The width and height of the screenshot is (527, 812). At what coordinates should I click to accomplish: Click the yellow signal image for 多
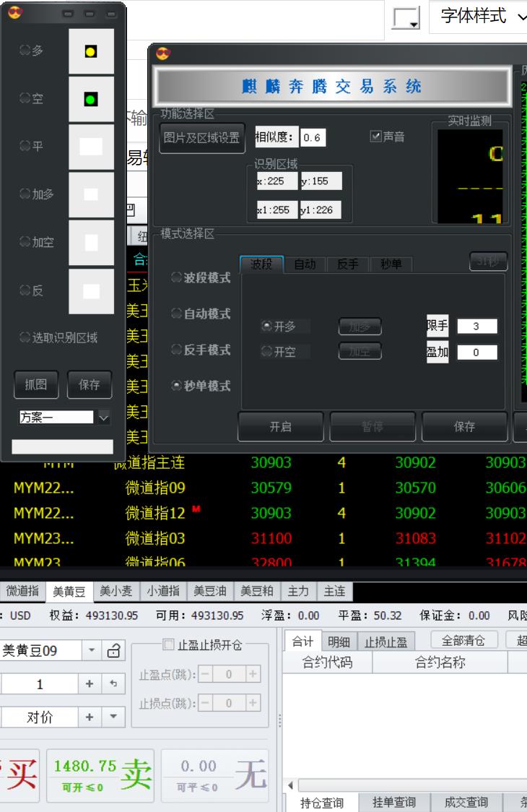tap(91, 51)
